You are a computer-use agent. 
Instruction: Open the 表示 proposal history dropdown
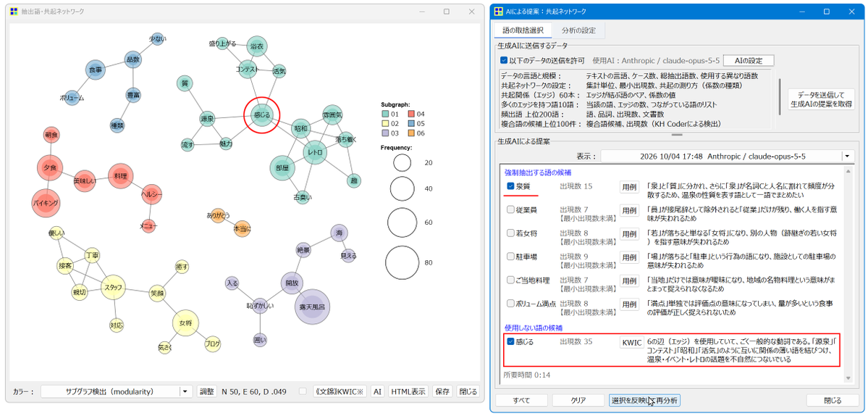728,157
